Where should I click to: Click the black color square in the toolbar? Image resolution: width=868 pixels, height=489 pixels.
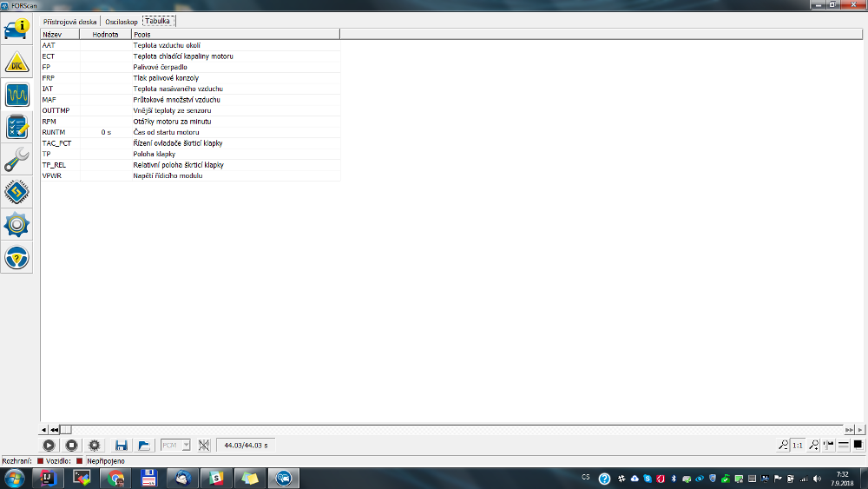tap(858, 445)
